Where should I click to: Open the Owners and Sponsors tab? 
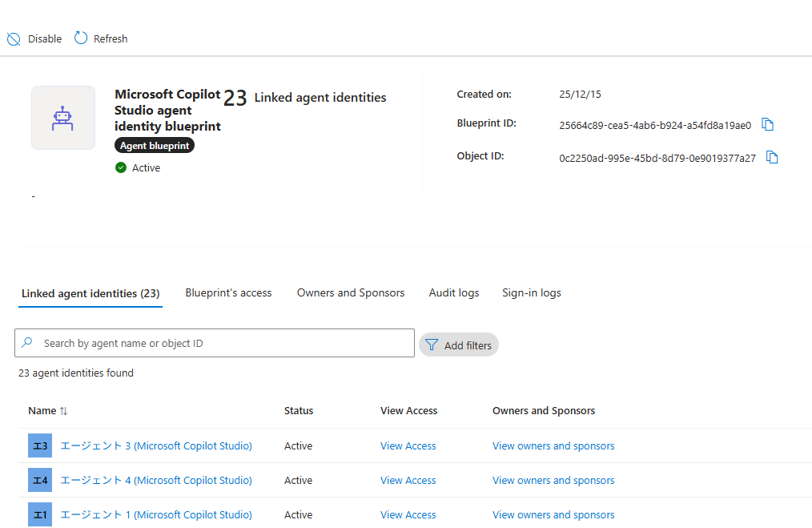pos(351,292)
